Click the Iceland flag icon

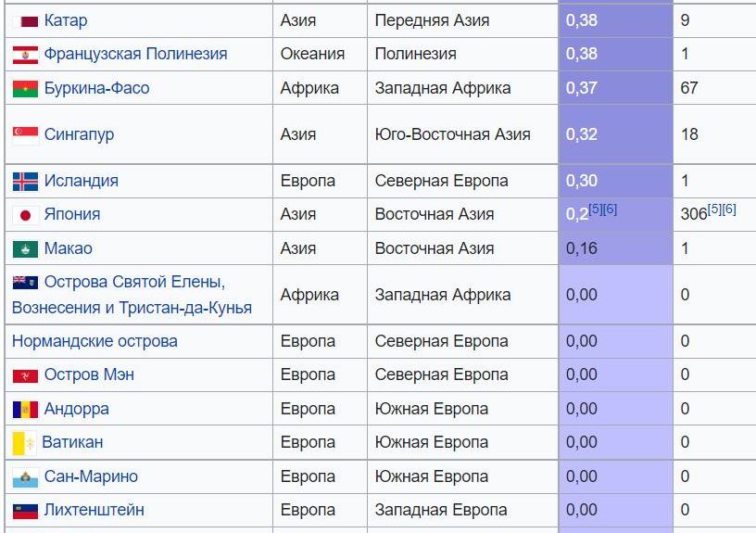coord(25,181)
